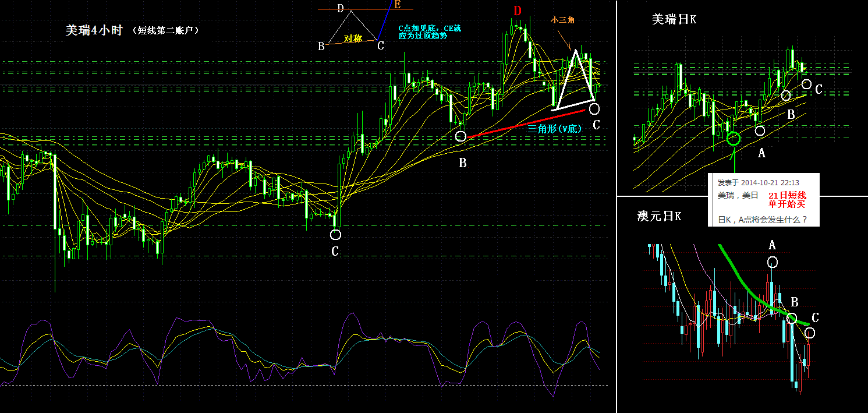Click the B label in the 美瑞日K chart
The height and width of the screenshot is (413, 868).
point(791,115)
